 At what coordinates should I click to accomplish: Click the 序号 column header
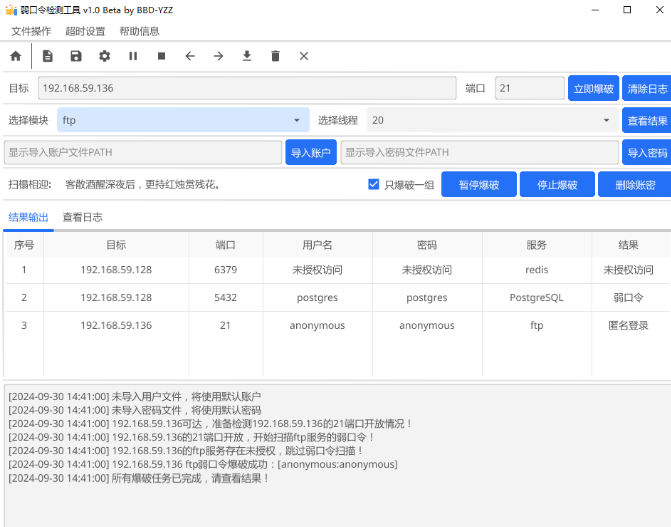pos(24,245)
